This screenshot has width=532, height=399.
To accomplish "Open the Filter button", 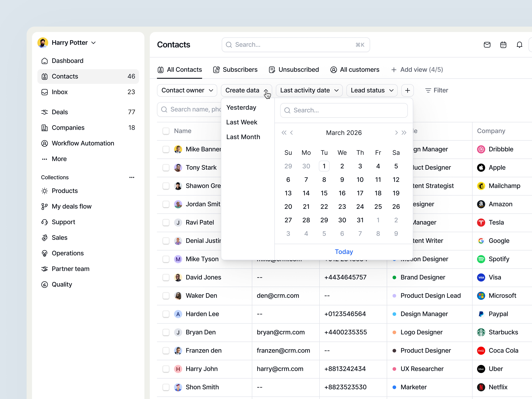I will pyautogui.click(x=436, y=90).
